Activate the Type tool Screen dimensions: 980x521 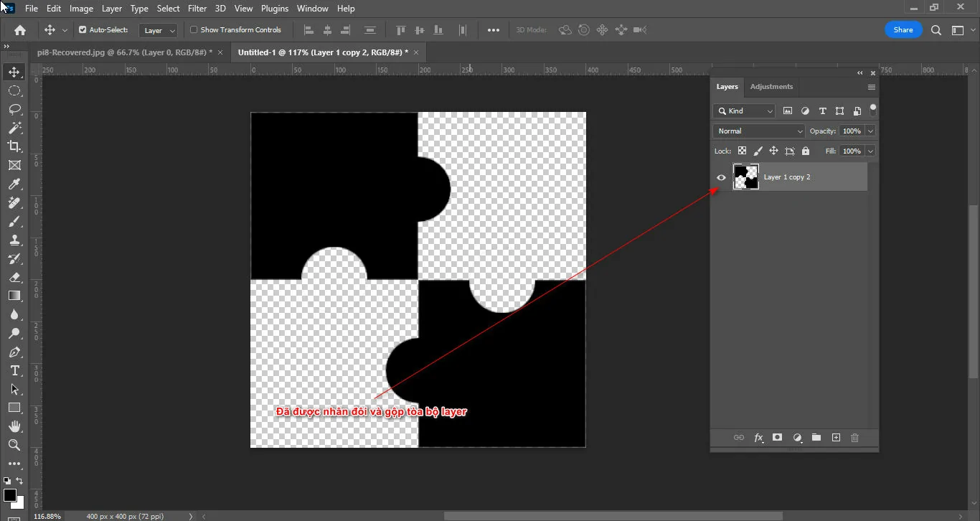[13, 371]
